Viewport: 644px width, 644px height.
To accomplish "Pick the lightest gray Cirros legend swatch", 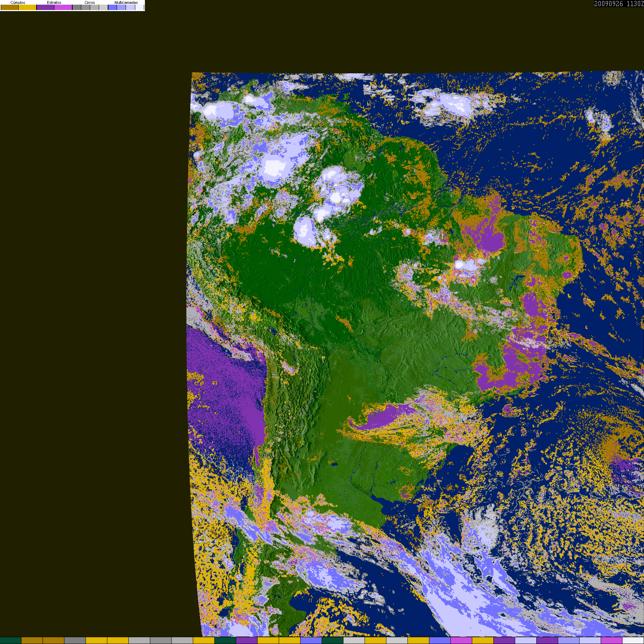I will (103, 7).
